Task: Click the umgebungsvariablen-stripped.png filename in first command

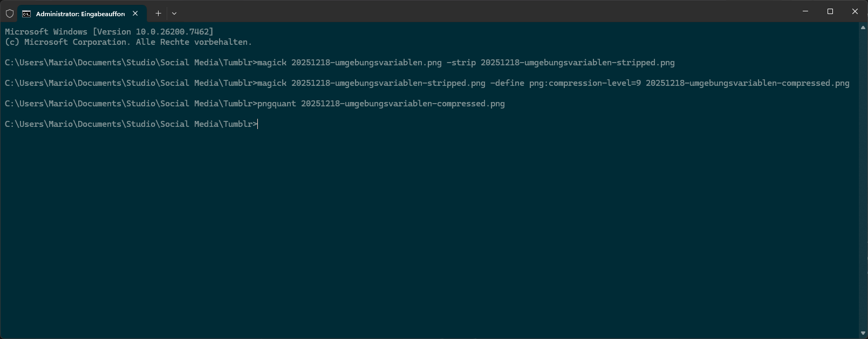Action: 577,63
